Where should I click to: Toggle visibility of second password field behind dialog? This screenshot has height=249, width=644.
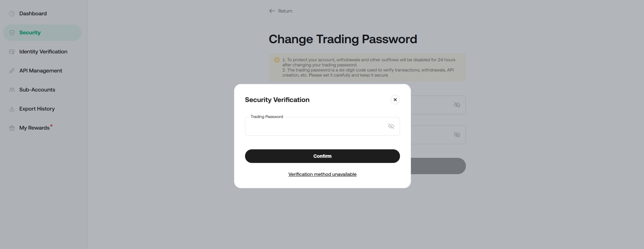tap(457, 135)
